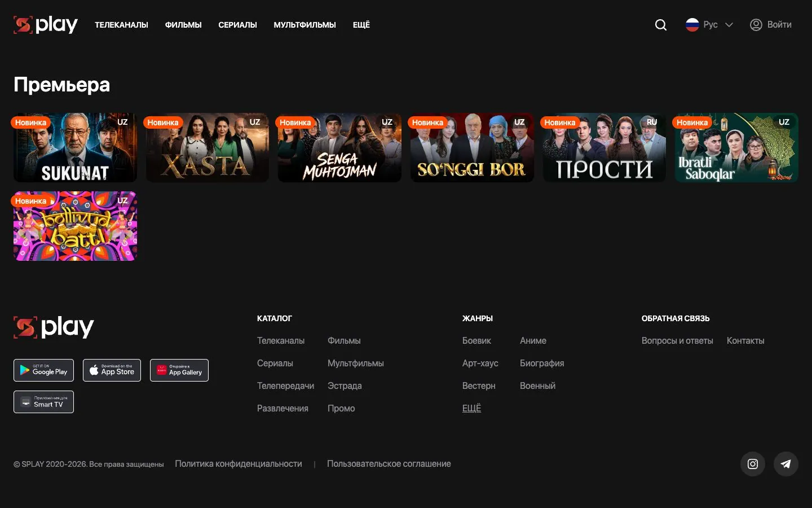Click the Smart TV app badge

pyautogui.click(x=43, y=402)
